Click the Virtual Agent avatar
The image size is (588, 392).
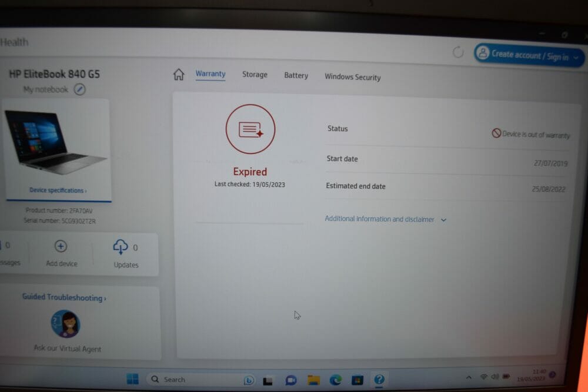pos(65,324)
